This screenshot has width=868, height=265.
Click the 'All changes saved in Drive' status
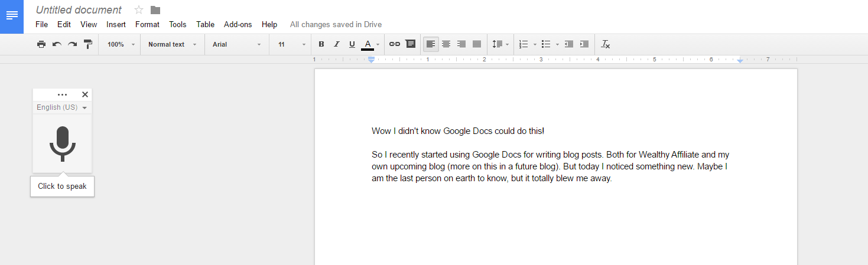coord(336,24)
